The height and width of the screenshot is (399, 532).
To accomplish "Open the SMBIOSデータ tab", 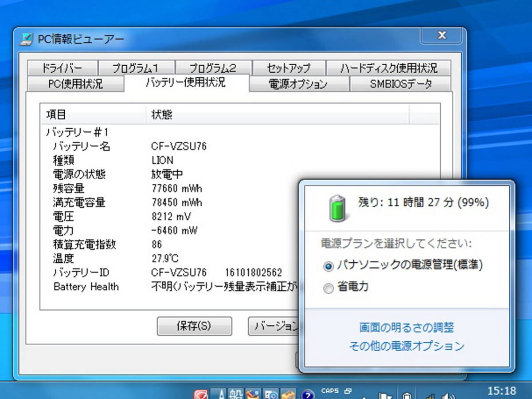I will [401, 83].
